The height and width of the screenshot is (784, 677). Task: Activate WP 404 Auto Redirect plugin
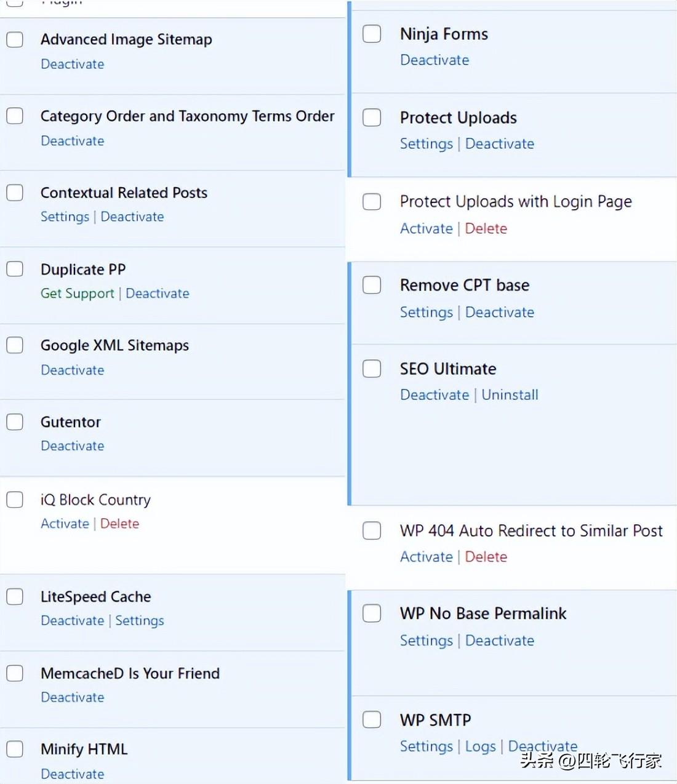(x=426, y=557)
